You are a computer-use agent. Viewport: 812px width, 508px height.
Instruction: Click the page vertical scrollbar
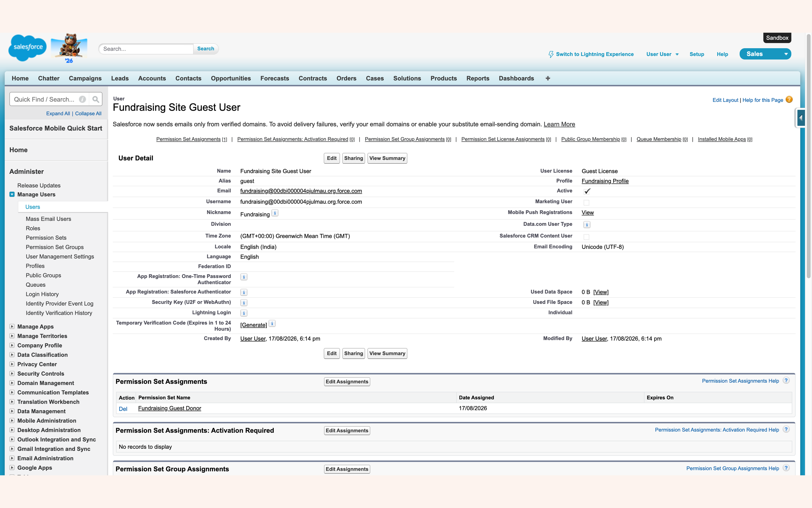point(809,156)
